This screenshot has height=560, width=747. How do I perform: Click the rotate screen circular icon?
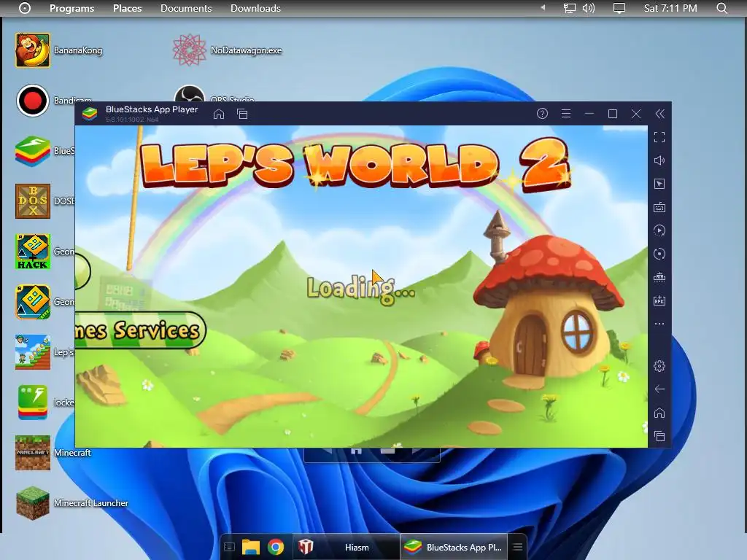click(659, 254)
